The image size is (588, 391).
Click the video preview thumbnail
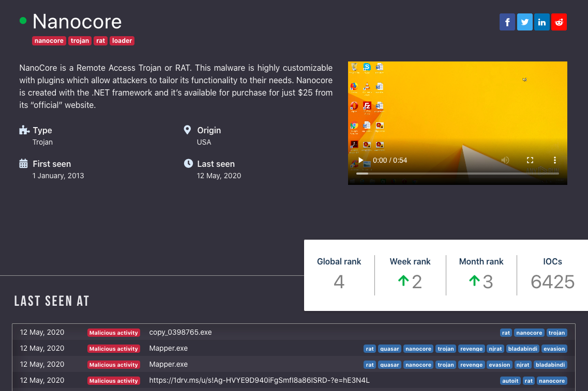click(x=458, y=123)
